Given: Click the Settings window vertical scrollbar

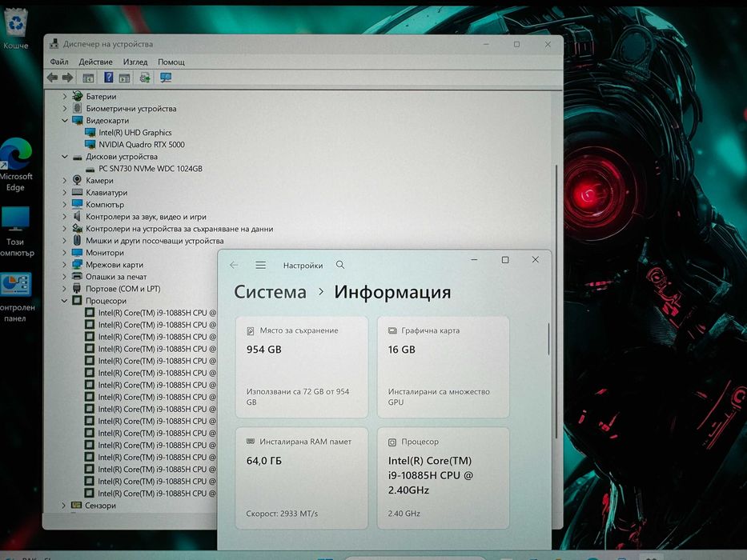Looking at the screenshot, I should point(548,339).
